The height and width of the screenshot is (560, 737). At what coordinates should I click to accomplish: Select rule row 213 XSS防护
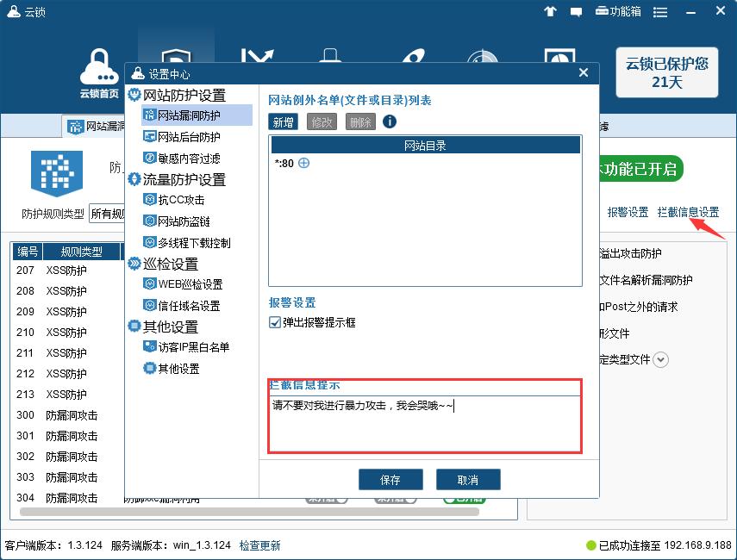[66, 395]
